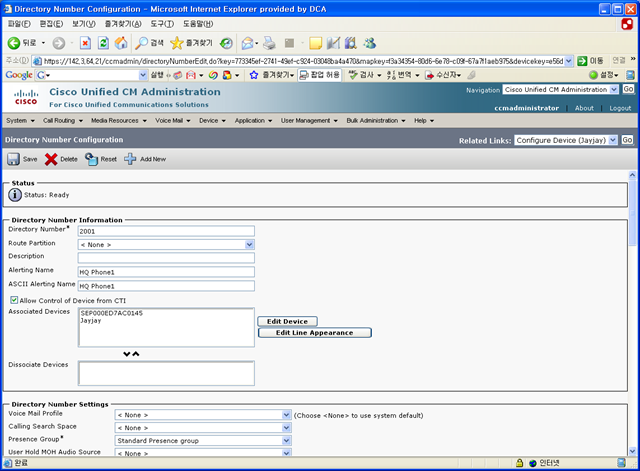This screenshot has height=471, width=640.
Task: Click the Go button next to Navigation
Action: [628, 89]
